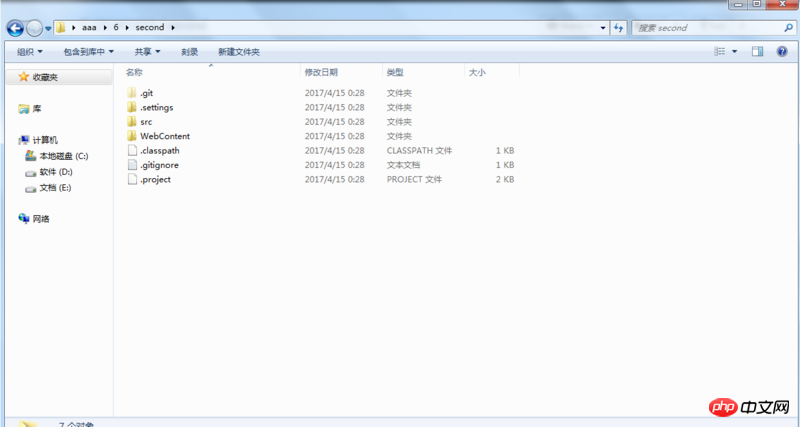Click the drive icon beside 文档 (E:)
800x427 pixels.
[31, 189]
